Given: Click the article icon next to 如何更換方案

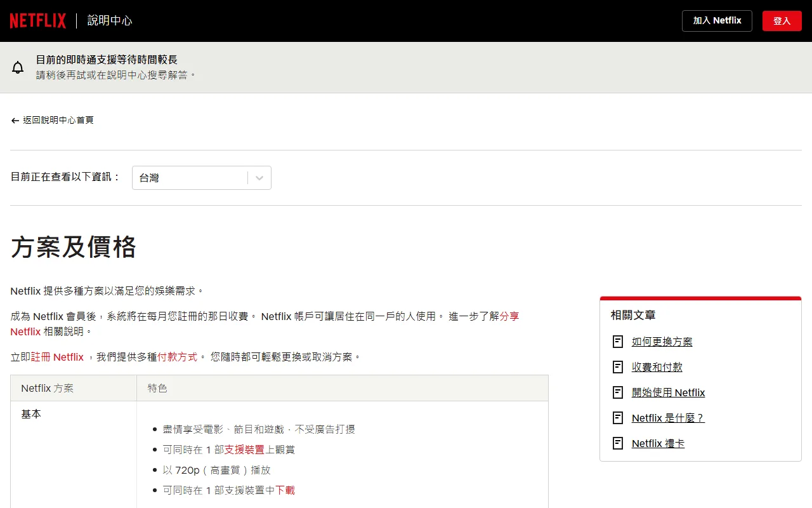Looking at the screenshot, I should pyautogui.click(x=618, y=342).
